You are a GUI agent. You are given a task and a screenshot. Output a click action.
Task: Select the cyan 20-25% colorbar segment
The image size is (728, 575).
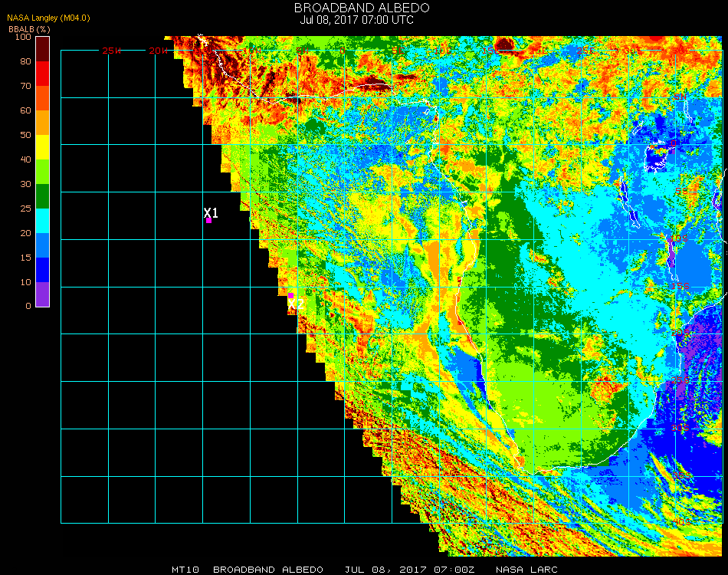point(43,221)
